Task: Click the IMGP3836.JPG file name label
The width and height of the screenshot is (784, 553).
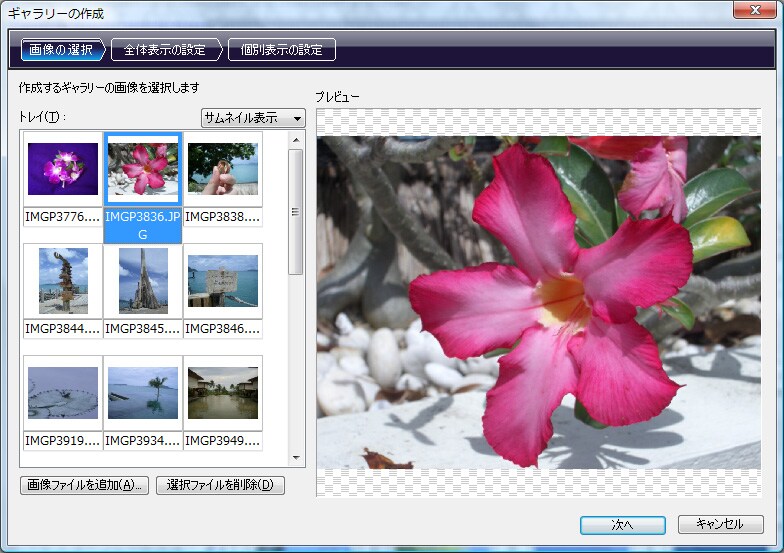Action: [143, 226]
